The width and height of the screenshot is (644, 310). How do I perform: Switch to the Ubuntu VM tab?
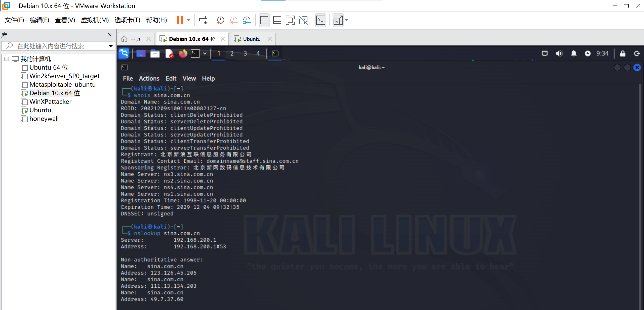[252, 39]
